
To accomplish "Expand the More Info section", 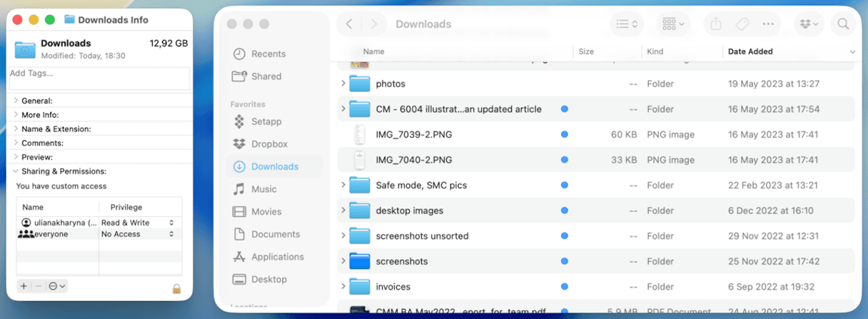I will click(16, 115).
